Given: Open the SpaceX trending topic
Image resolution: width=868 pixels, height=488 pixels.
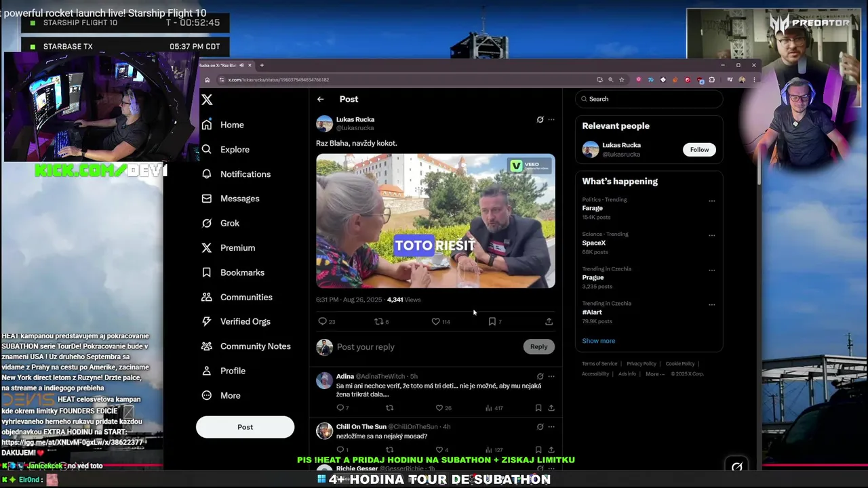Looking at the screenshot, I should 593,243.
